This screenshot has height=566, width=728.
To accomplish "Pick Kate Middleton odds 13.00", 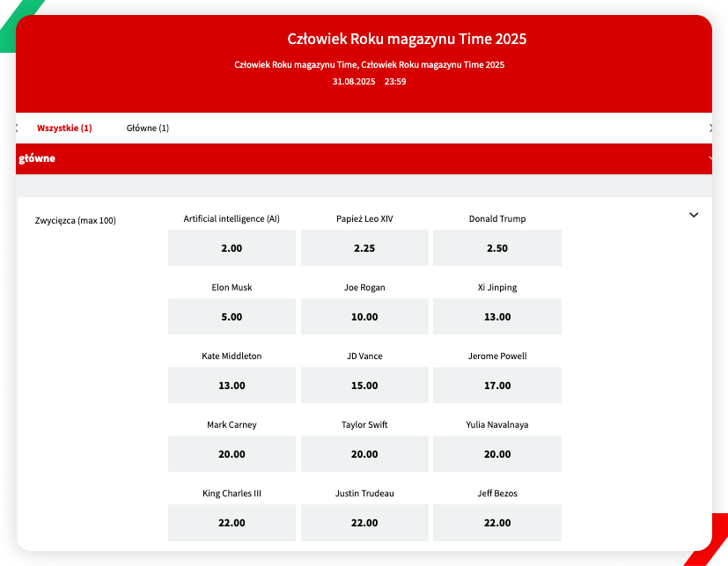I will [232, 386].
